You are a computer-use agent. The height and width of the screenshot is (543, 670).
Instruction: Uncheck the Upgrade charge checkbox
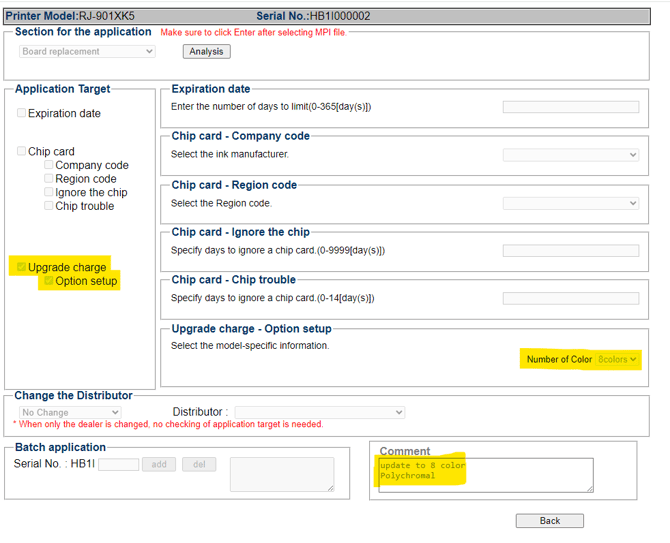click(x=22, y=267)
